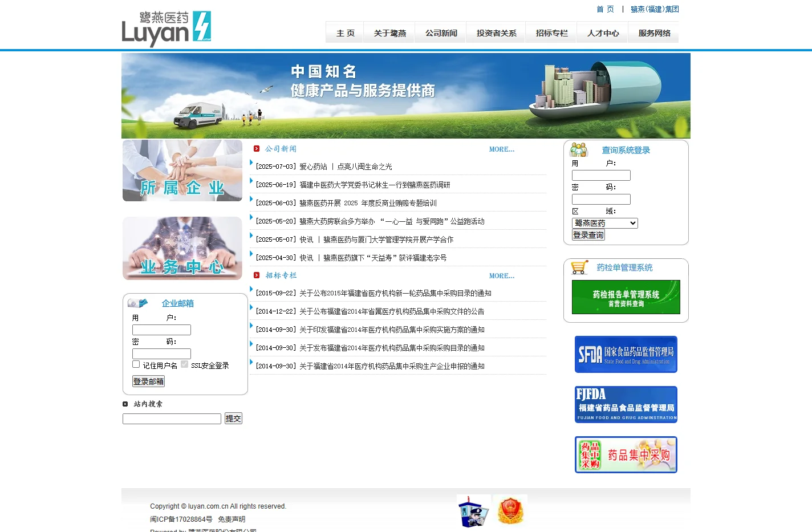Focus the 站内搜索 search box
Screen dimensions: 812x532
click(x=172, y=419)
